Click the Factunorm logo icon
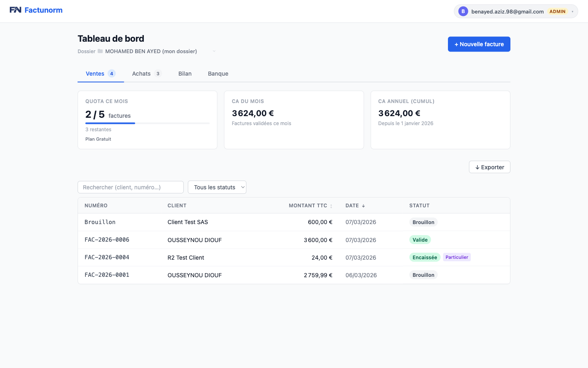588x368 pixels. click(16, 10)
